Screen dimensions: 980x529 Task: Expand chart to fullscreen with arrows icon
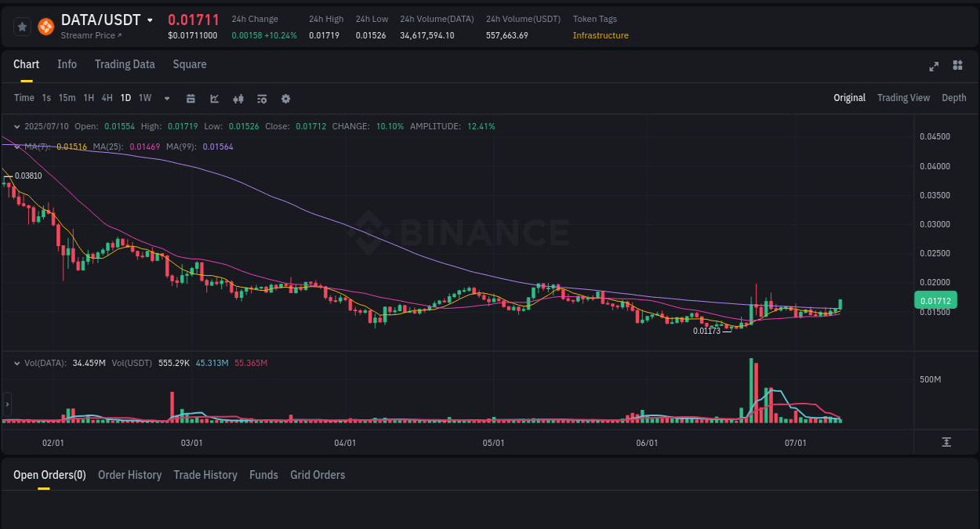click(934, 67)
